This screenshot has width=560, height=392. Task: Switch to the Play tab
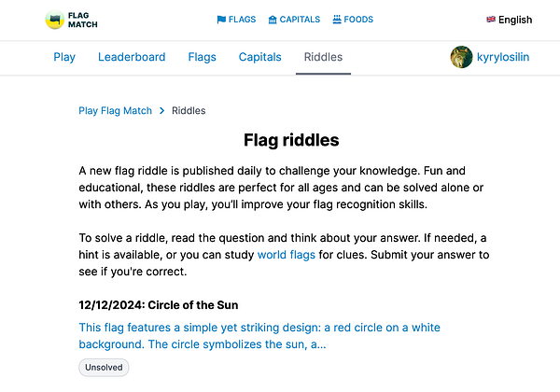64,57
